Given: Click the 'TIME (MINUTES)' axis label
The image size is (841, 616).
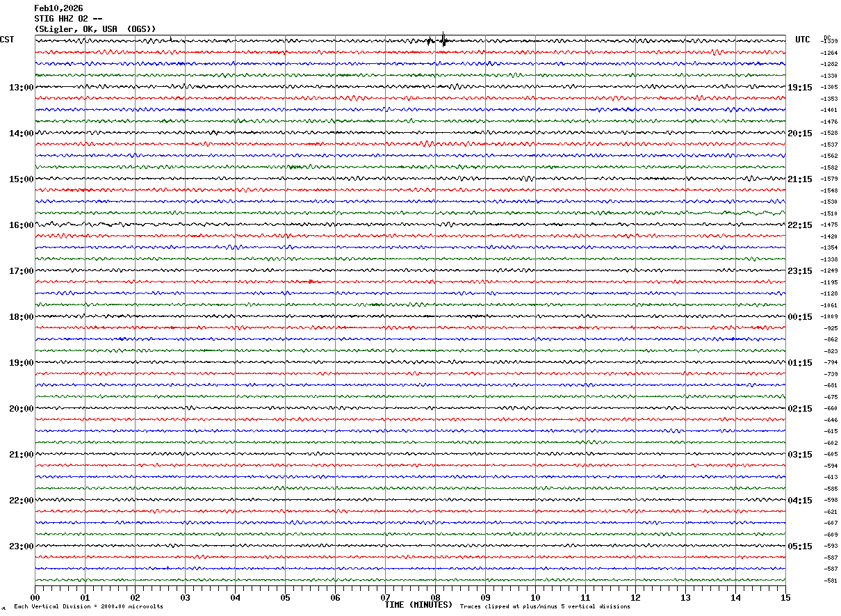Looking at the screenshot, I should (x=418, y=605).
